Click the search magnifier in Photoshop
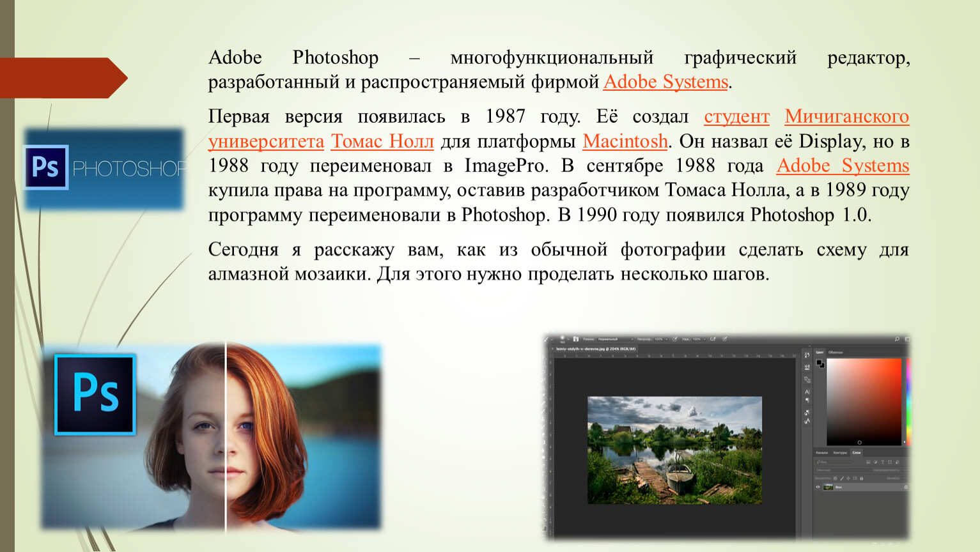This screenshot has height=552, width=980. click(897, 339)
